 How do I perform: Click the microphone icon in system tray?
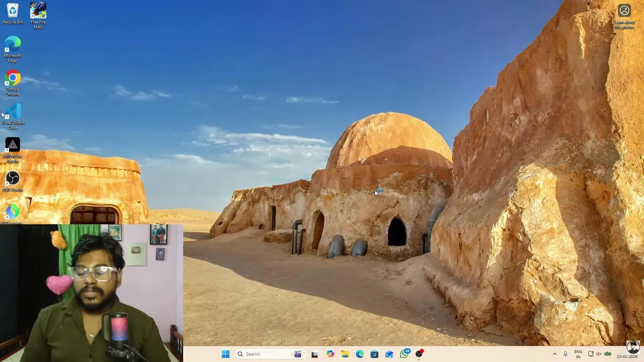pyautogui.click(x=566, y=354)
